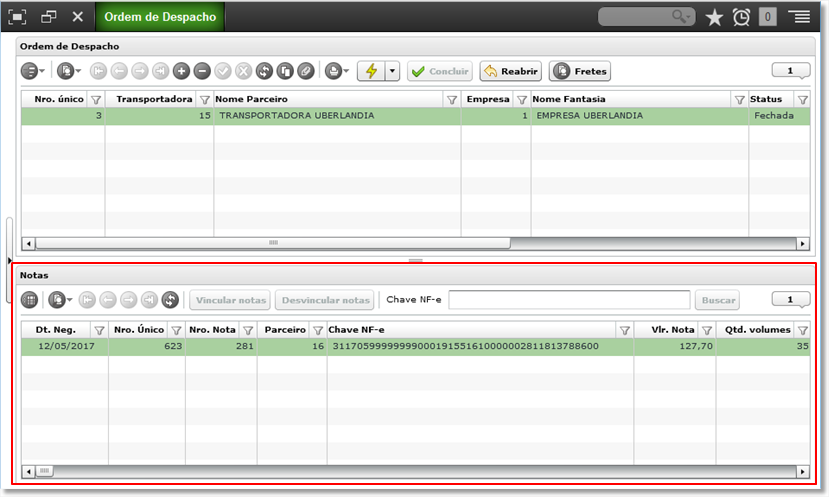Open the alarm clock reminders icon
The image size is (829, 497).
741,17
